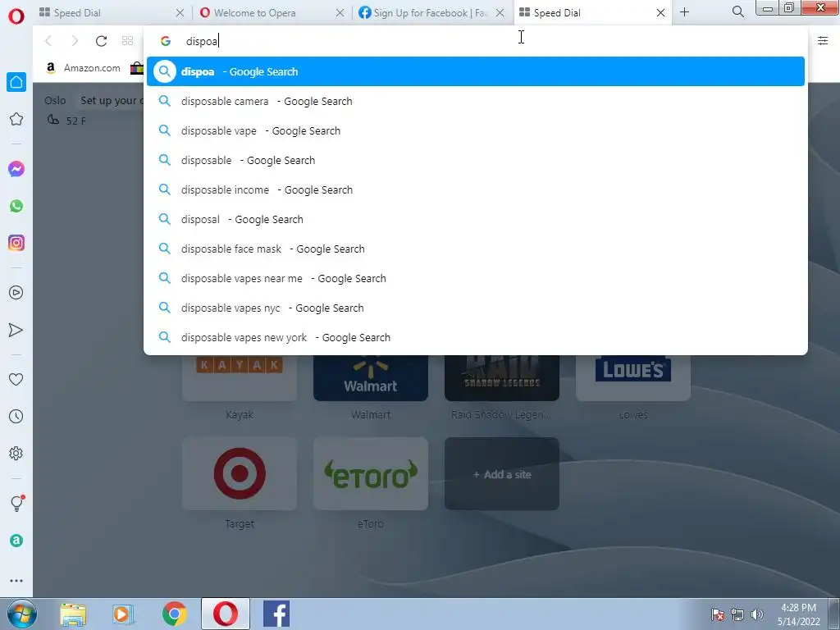840x630 pixels.
Task: Close the Sign Up for Facebook tab
Action: pyautogui.click(x=500, y=12)
